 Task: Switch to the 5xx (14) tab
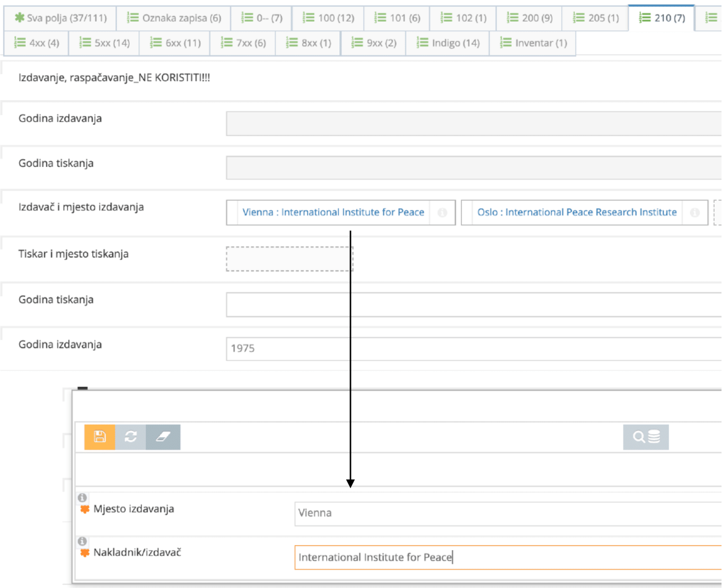tap(104, 43)
